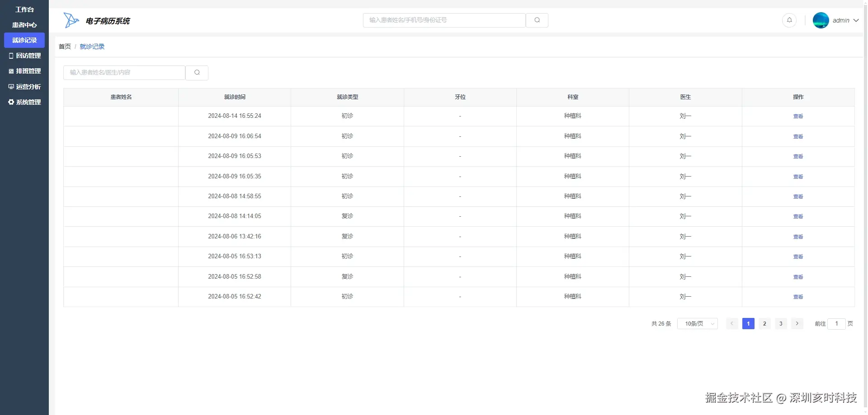Screen dimensions: 868x415
Task: Focus the 输入患者姓名/医生/内容 search field
Action: (124, 73)
